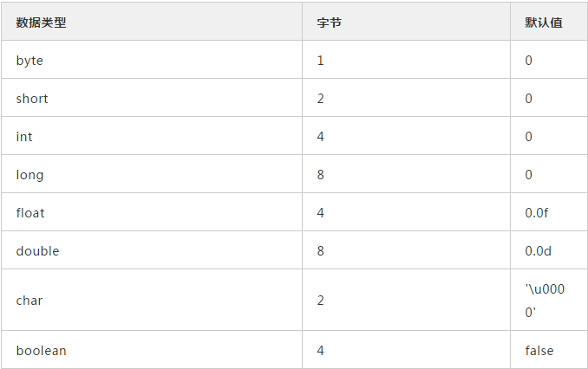Click the bytes value in short row
Screen dimensions: 588x369
coord(320,99)
